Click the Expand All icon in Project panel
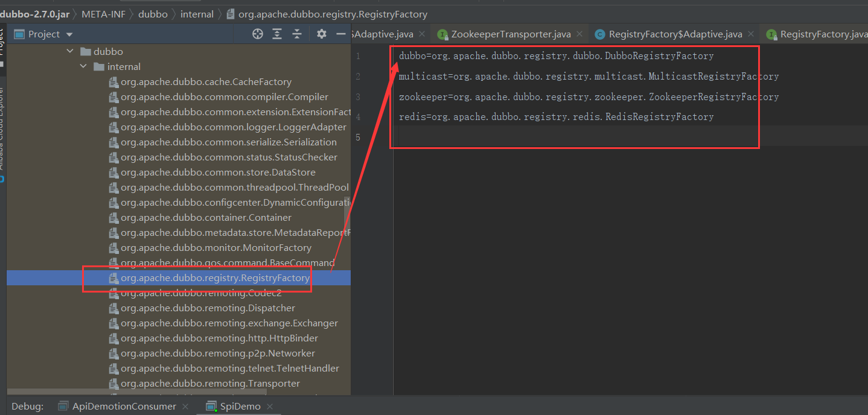The image size is (868, 415). pos(277,34)
